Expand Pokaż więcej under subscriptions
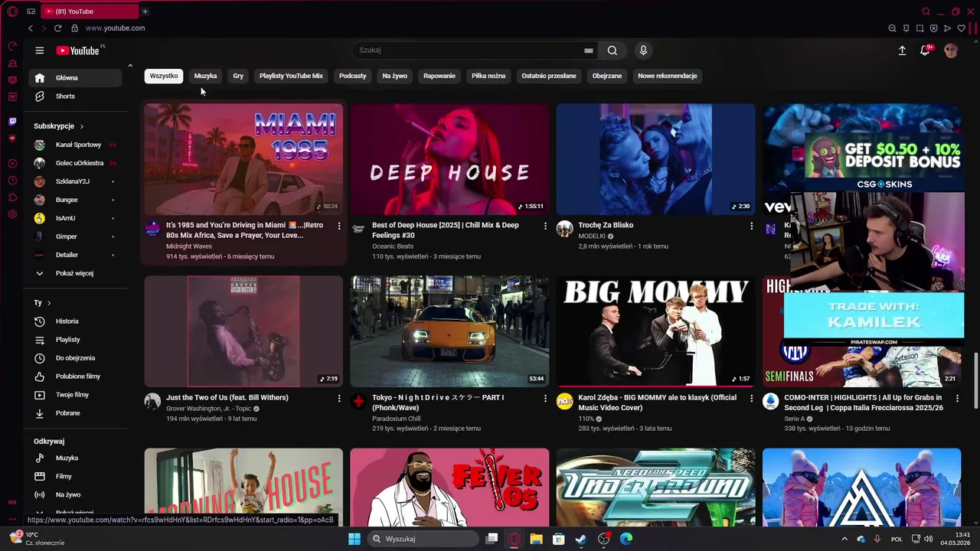The height and width of the screenshot is (551, 980). (75, 273)
